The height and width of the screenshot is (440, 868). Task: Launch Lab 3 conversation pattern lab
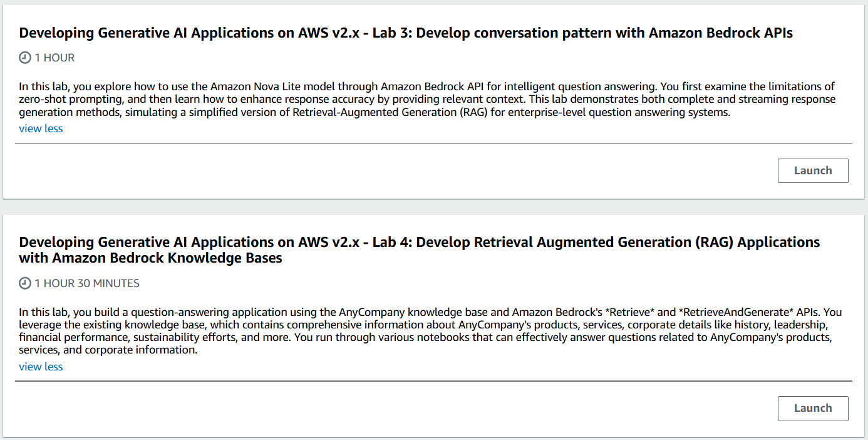pyautogui.click(x=813, y=170)
